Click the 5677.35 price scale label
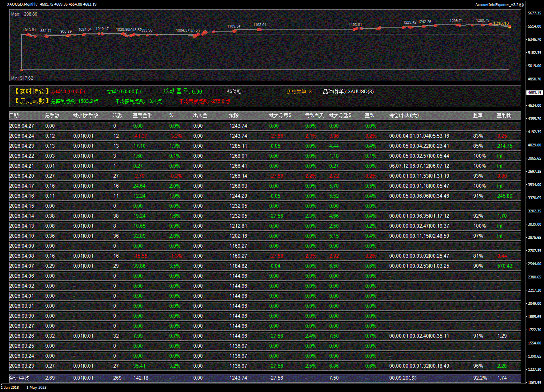This screenshot has height=392, width=544. (x=534, y=13)
